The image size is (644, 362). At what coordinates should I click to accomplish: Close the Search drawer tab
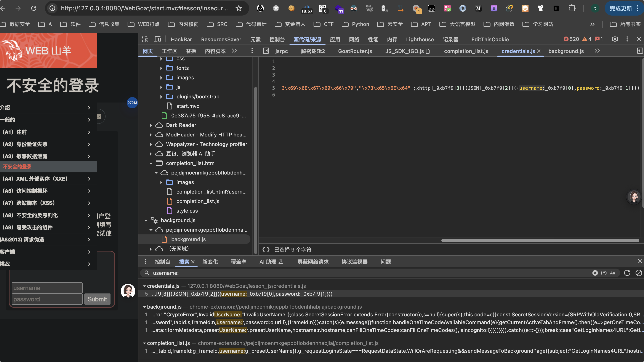193,262
